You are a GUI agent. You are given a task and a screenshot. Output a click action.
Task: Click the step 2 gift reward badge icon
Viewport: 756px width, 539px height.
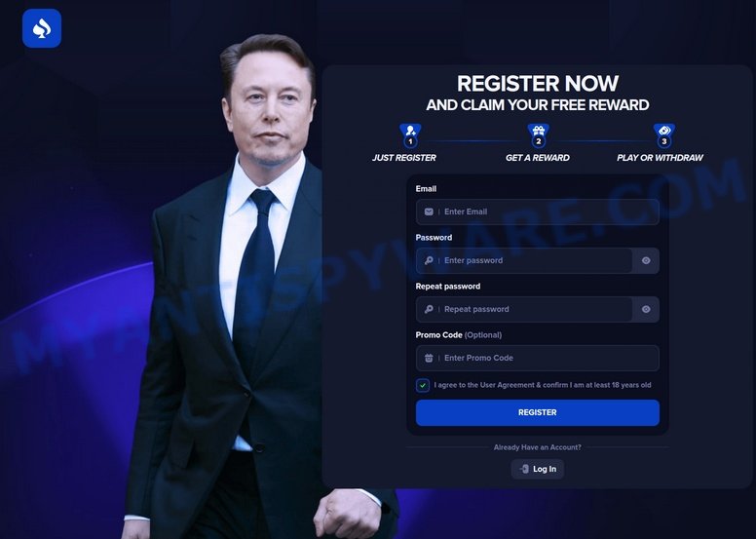point(538,135)
